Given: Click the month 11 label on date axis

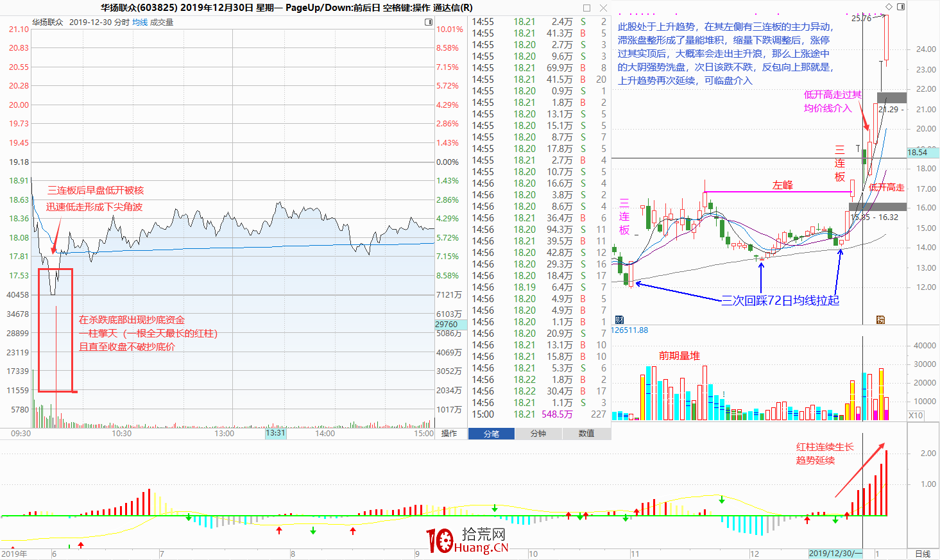Looking at the screenshot, I should point(635,554).
